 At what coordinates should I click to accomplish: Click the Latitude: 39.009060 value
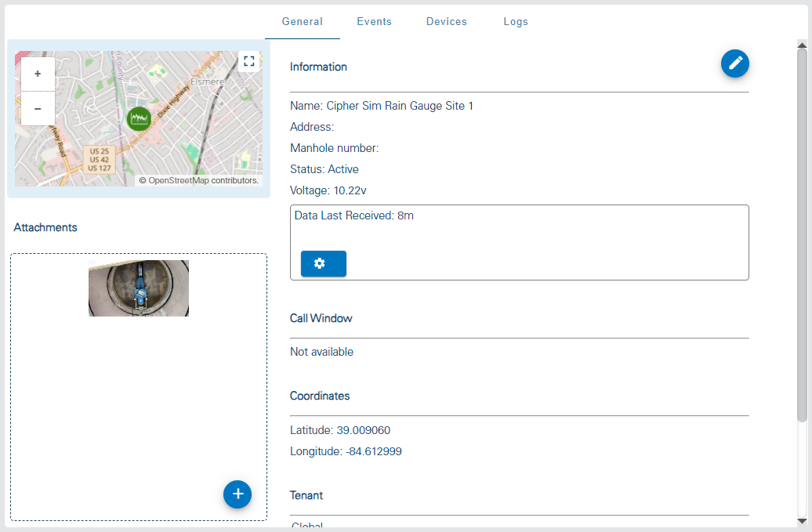[340, 430]
